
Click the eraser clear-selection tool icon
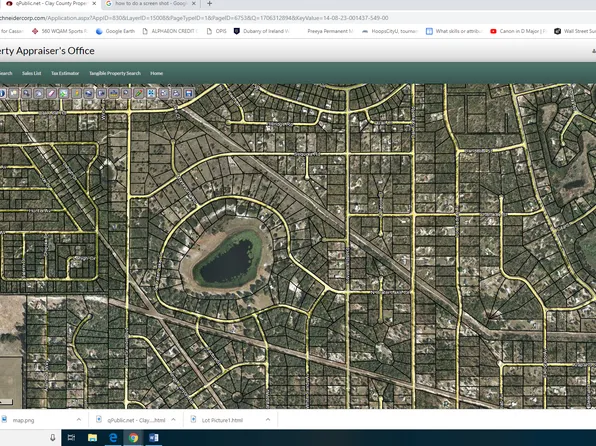pyautogui.click(x=51, y=93)
